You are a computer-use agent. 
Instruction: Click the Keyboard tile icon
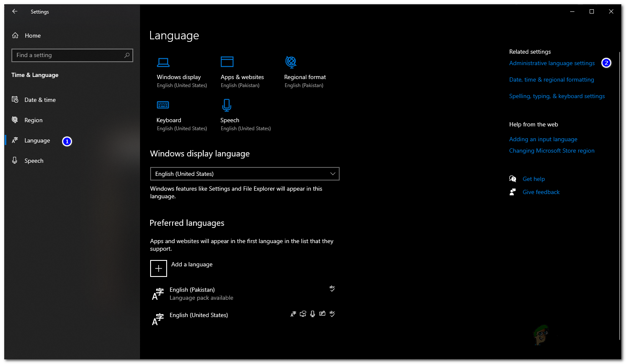[163, 105]
